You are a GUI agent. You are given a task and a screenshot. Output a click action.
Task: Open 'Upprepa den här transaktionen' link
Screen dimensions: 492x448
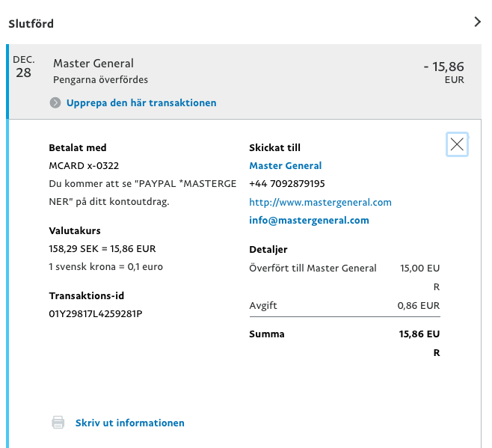141,102
